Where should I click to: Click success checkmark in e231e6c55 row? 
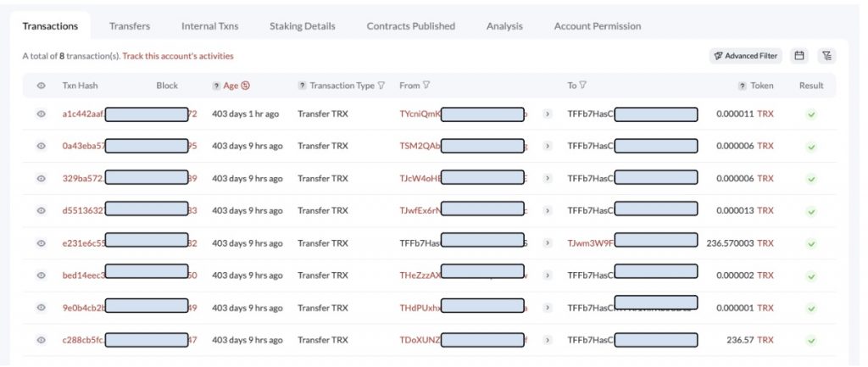(811, 243)
